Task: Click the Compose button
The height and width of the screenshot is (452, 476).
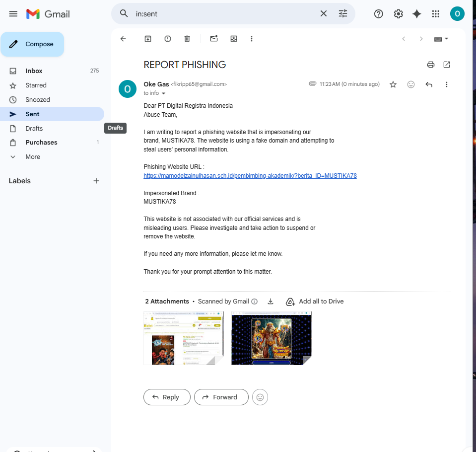Action: [x=32, y=44]
